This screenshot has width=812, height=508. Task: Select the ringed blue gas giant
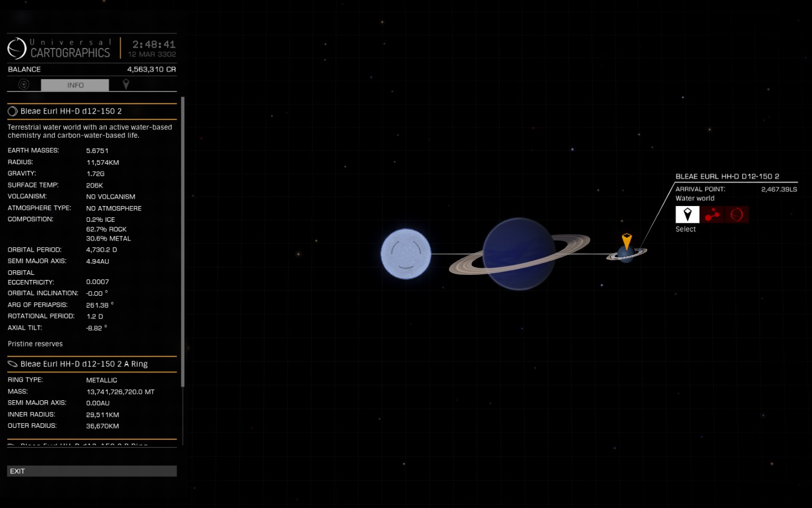click(x=519, y=254)
